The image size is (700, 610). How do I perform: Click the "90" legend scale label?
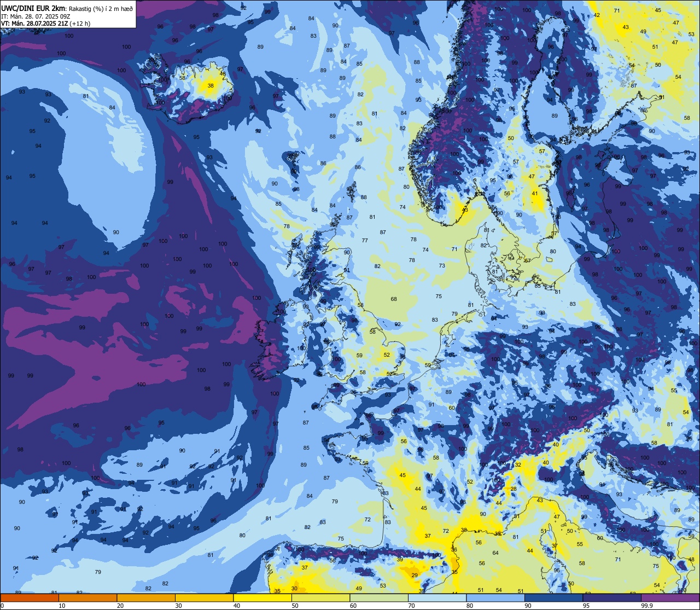(x=528, y=606)
